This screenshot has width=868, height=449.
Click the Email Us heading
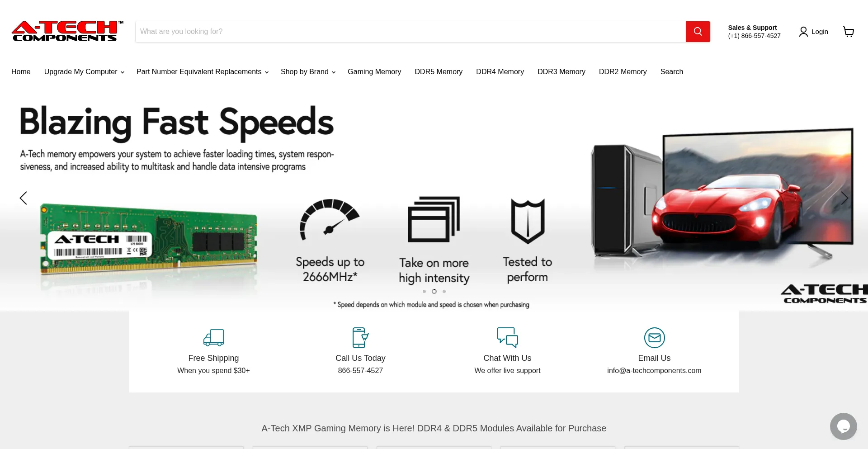[654, 358]
